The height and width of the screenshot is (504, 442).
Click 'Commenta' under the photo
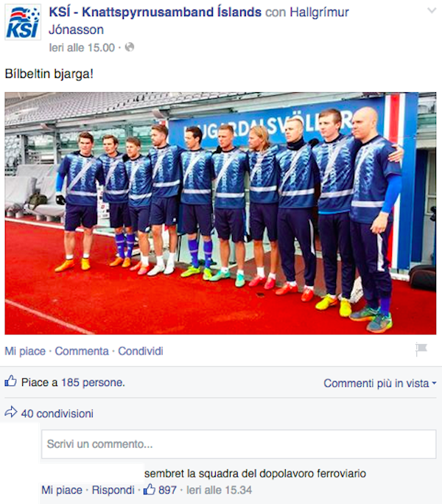[82, 351]
